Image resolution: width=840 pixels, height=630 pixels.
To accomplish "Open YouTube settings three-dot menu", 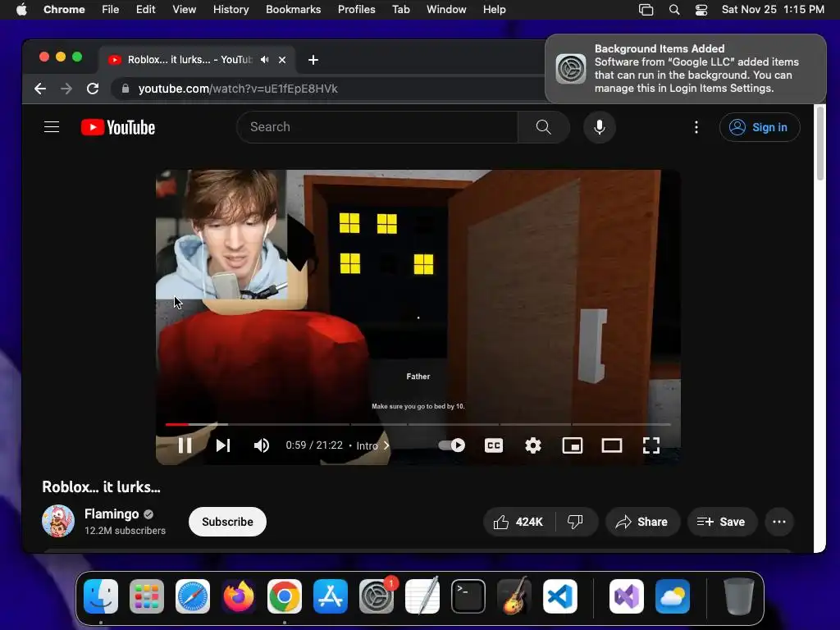I will click(x=696, y=127).
